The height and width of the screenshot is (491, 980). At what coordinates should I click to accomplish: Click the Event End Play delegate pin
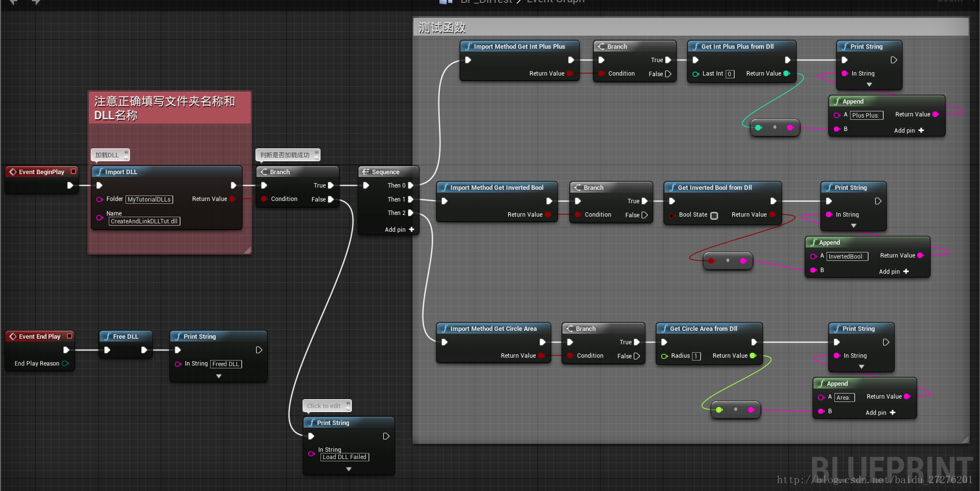tap(69, 336)
